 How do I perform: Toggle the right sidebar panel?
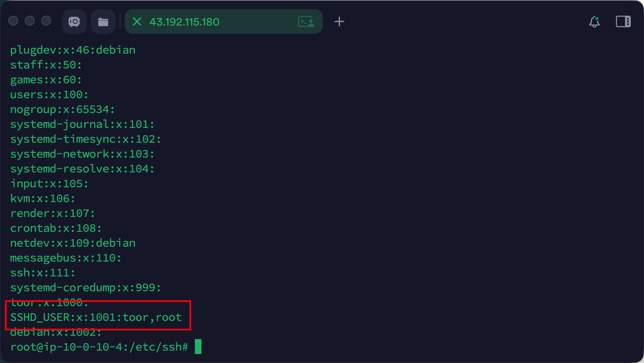623,21
